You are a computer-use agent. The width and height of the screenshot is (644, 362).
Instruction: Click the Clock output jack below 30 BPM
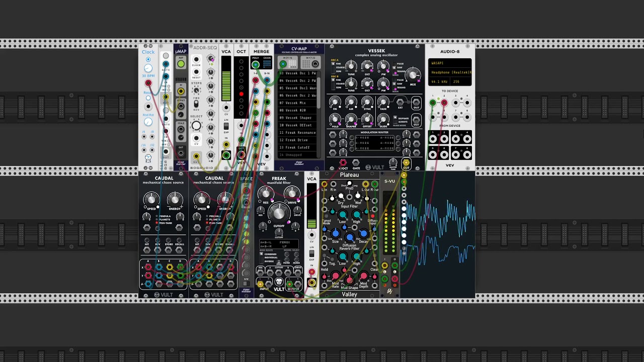(148, 83)
